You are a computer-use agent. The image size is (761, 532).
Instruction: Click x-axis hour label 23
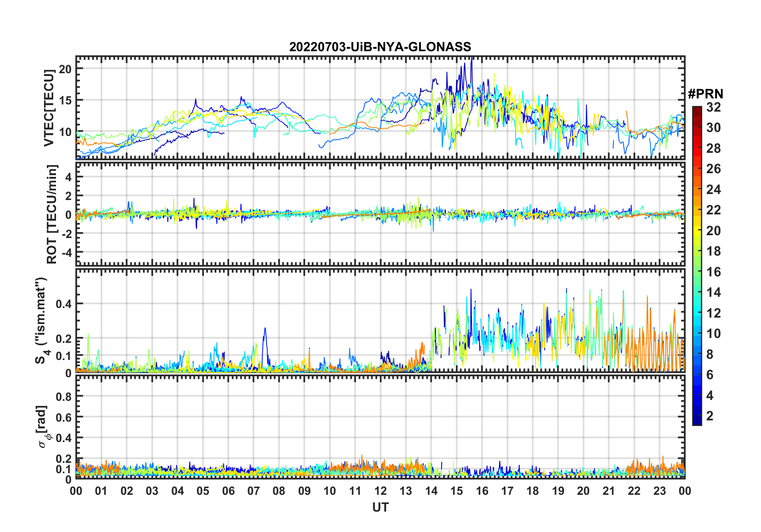(659, 491)
